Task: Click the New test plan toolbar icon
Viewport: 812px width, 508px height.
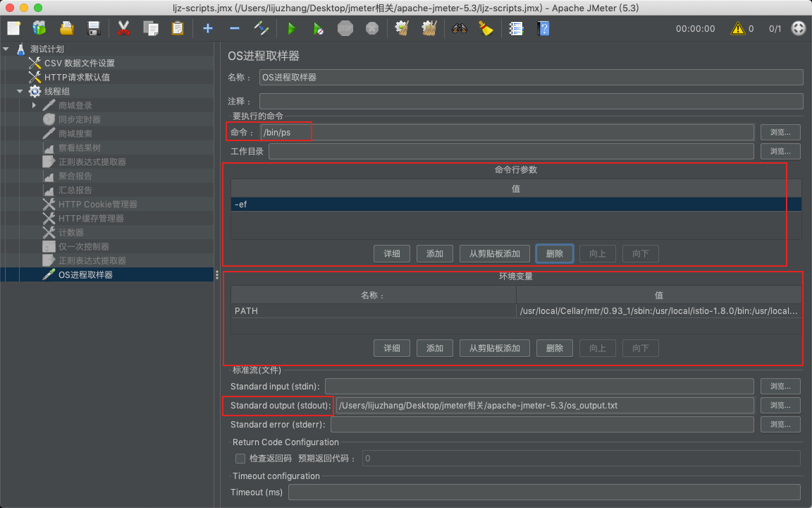Action: [13, 28]
